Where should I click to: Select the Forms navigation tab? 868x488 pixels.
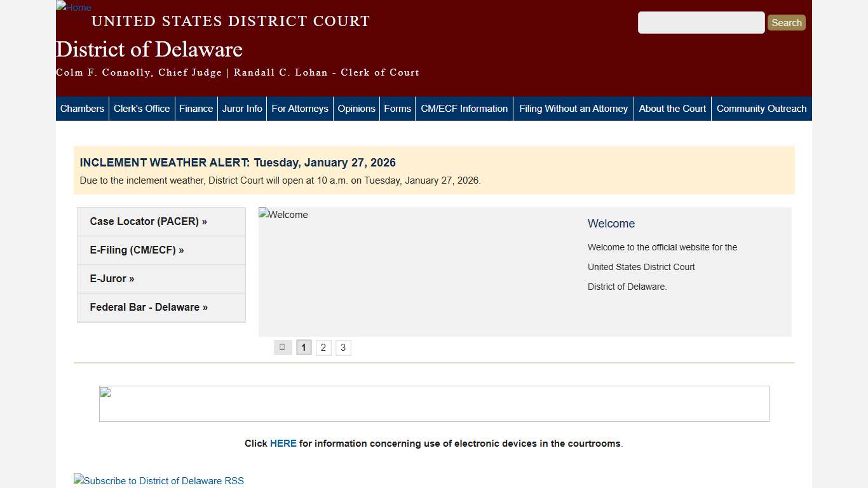(x=397, y=108)
